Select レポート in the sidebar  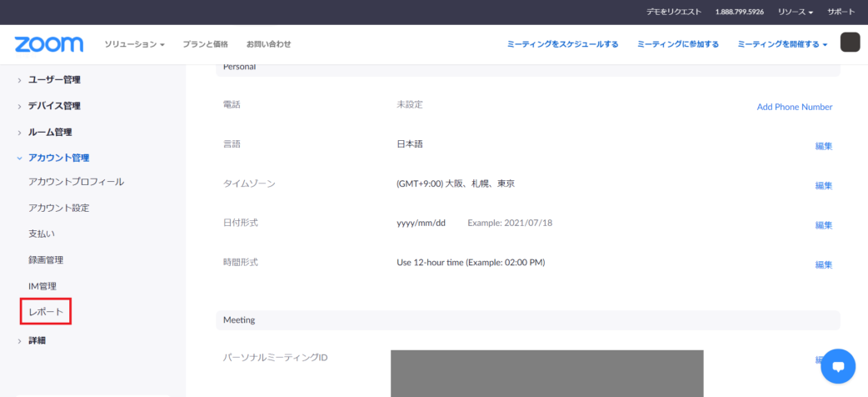pyautogui.click(x=46, y=312)
